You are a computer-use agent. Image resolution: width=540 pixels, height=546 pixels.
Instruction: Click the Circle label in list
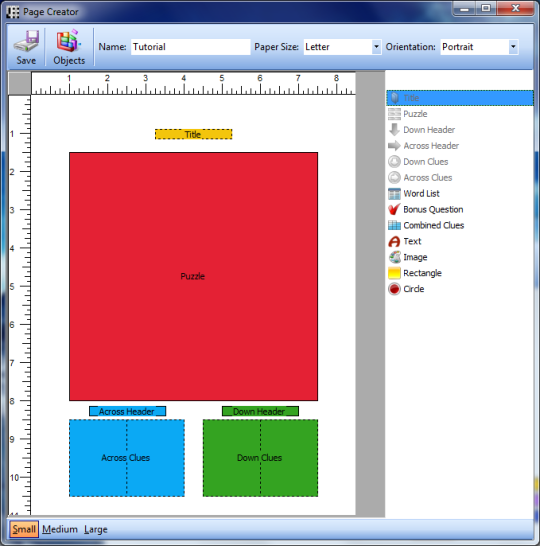point(414,289)
